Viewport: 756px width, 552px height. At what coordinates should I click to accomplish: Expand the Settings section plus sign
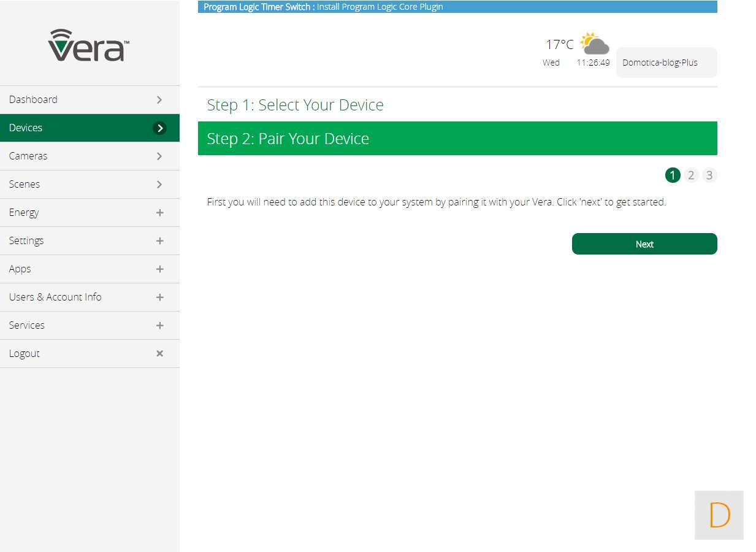click(159, 241)
